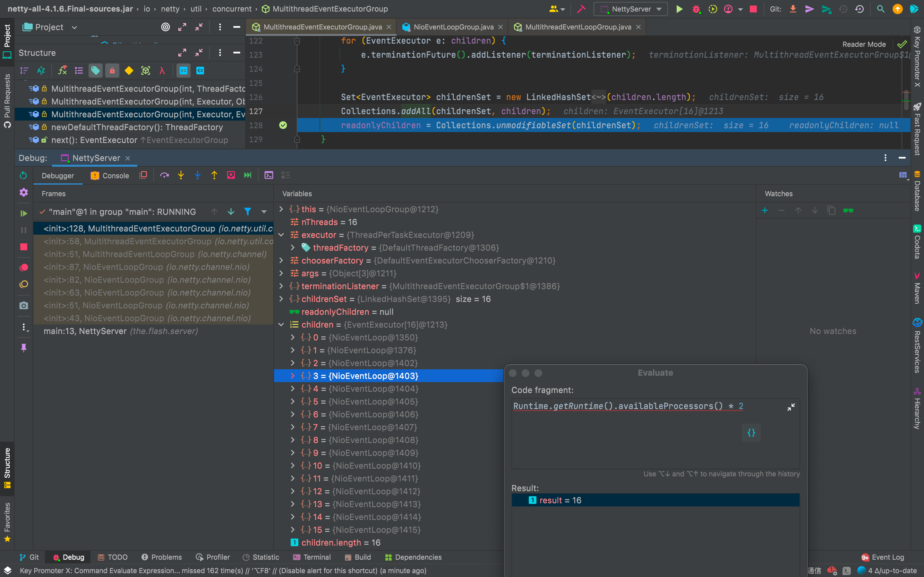
Task: Click Resume Program icon in debug sidebar
Action: pyautogui.click(x=24, y=213)
